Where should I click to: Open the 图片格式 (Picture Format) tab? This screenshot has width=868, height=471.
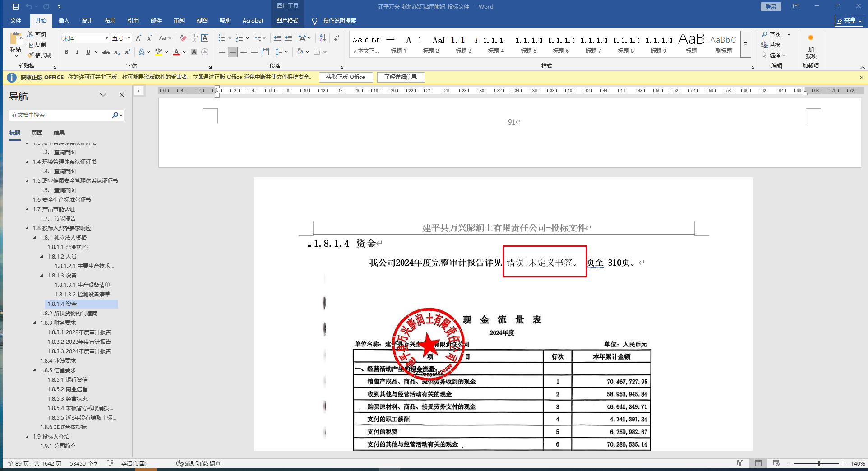[x=287, y=21]
